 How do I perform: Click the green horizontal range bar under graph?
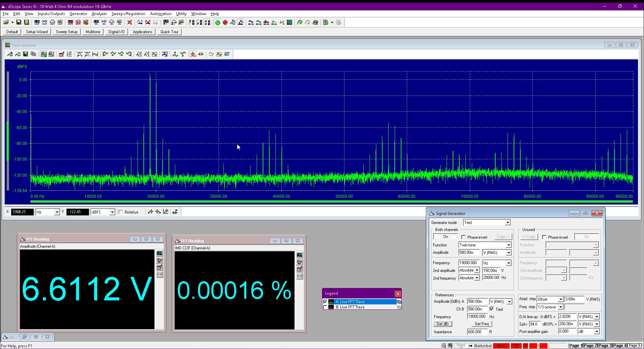click(331, 202)
